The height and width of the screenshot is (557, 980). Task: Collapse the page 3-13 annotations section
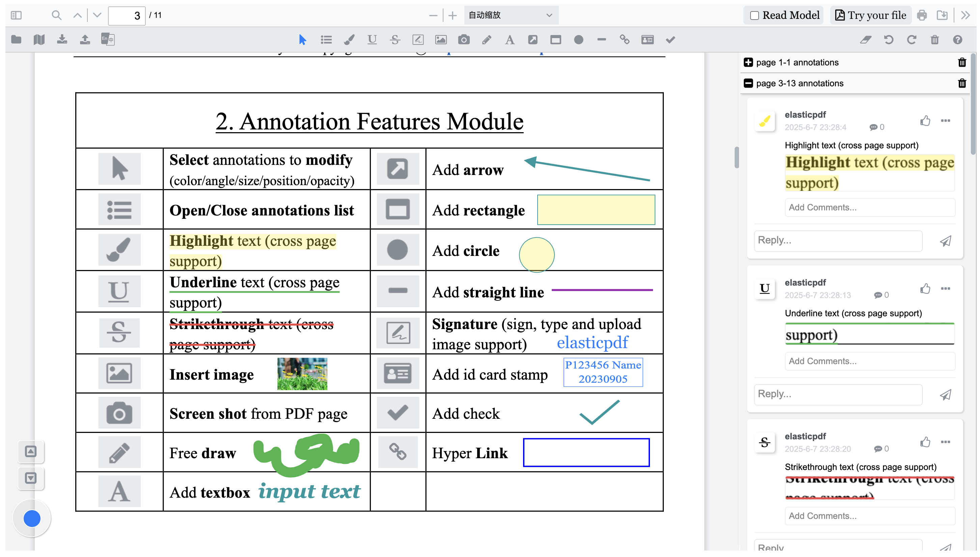click(x=749, y=83)
